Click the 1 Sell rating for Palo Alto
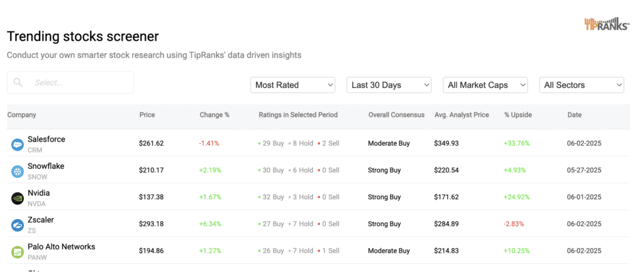Viewport: 644px width, 272px height. (328, 251)
